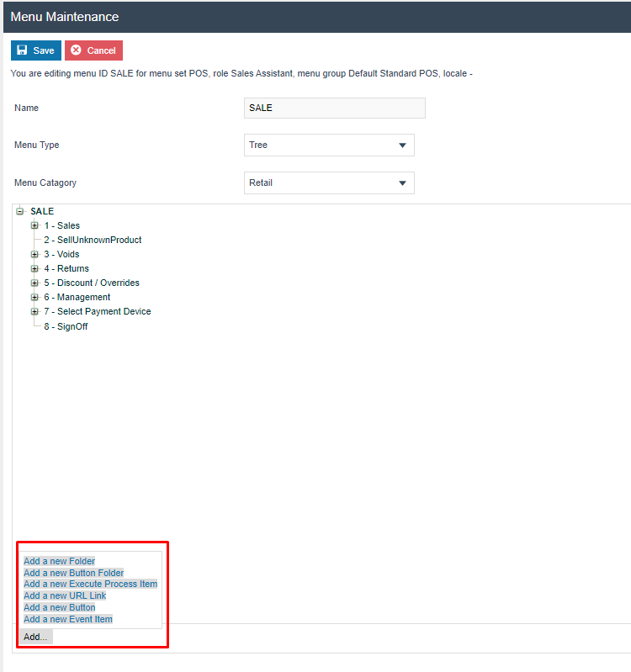Image resolution: width=631 pixels, height=672 pixels.
Task: Select 5 - Discount / Overrides item
Action: point(92,283)
